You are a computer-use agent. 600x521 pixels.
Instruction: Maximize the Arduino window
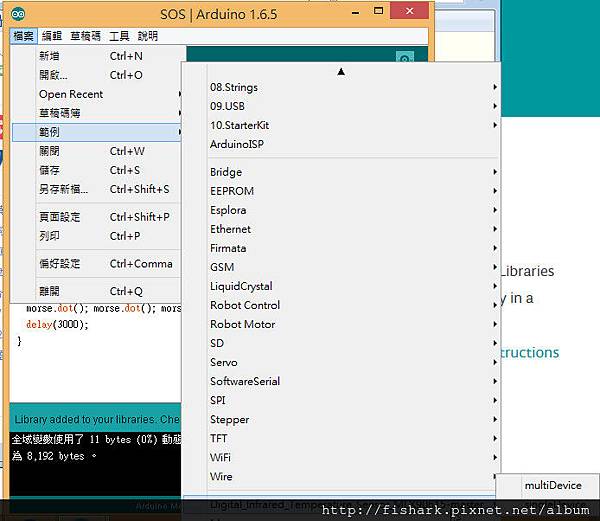[378, 11]
